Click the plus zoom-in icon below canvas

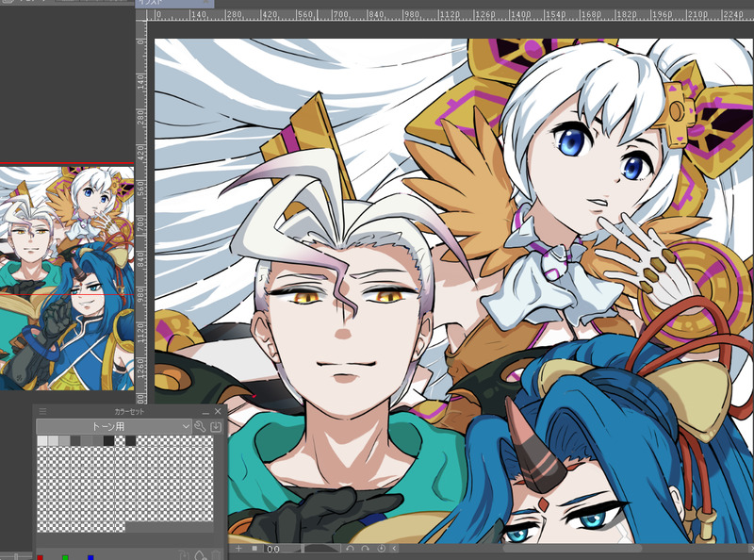[238, 549]
